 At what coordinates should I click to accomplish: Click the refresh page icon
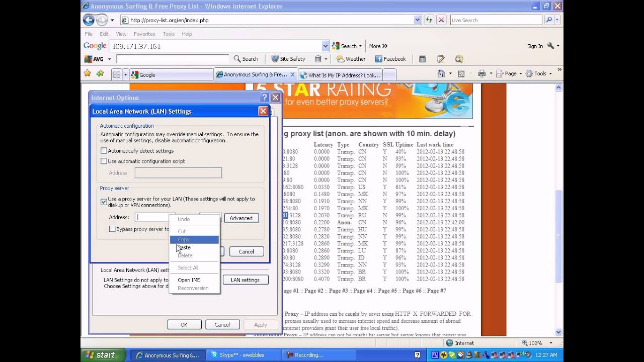(x=429, y=20)
